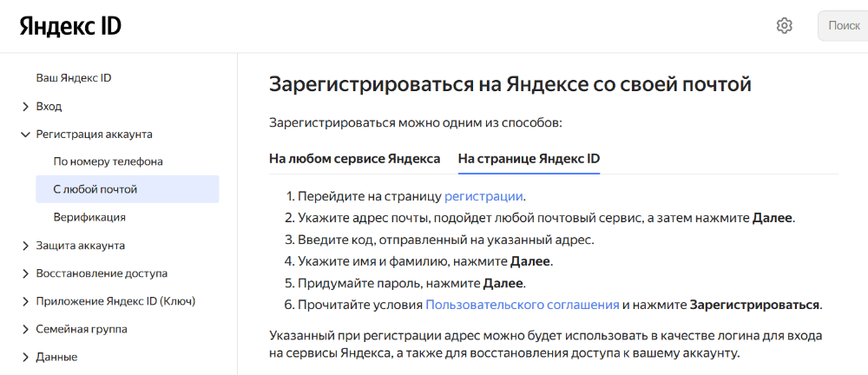Switch to На любом сервисе Яндекса tab
Screen dimensions: 868x375
355,159
